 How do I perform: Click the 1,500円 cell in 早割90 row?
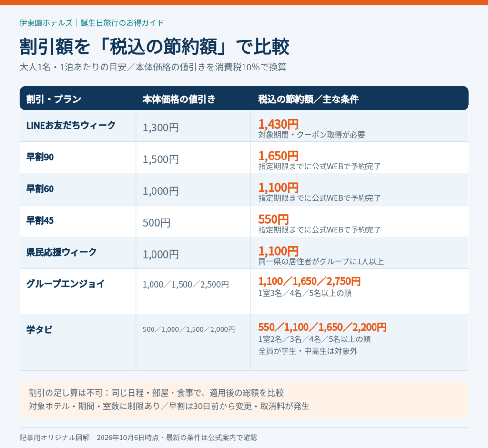161,159
